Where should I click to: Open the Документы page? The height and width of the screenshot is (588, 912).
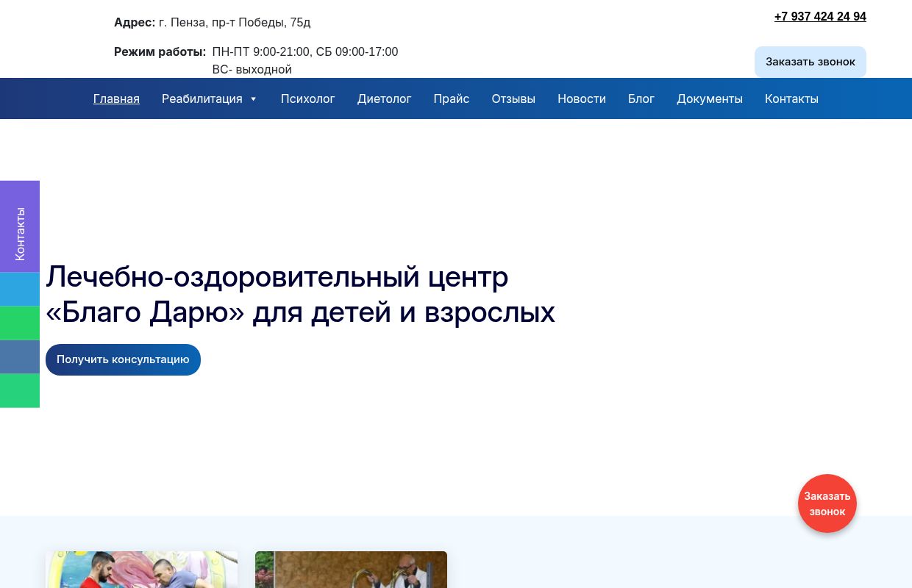(x=710, y=98)
